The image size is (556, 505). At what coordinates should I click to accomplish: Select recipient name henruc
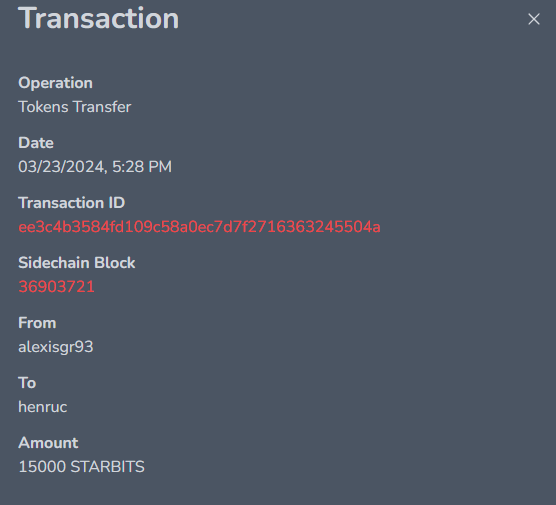point(43,407)
